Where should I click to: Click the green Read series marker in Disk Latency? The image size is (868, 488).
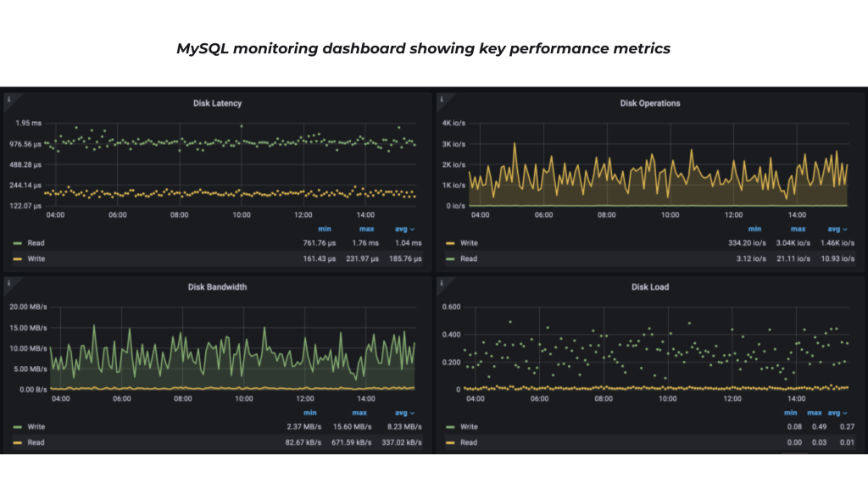pyautogui.click(x=19, y=243)
